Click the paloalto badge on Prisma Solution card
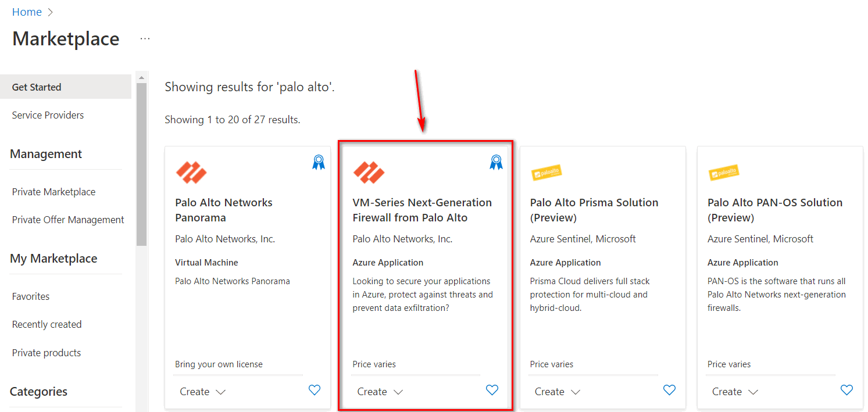This screenshot has height=412, width=868. point(546,172)
